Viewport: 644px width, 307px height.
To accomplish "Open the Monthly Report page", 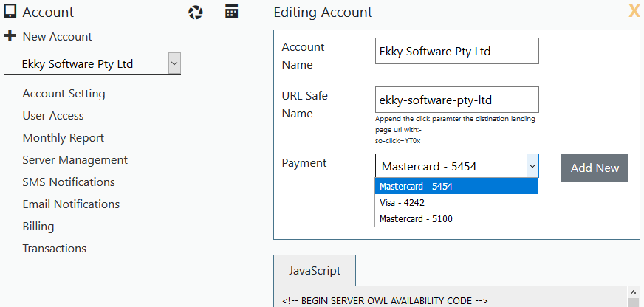I will point(64,138).
